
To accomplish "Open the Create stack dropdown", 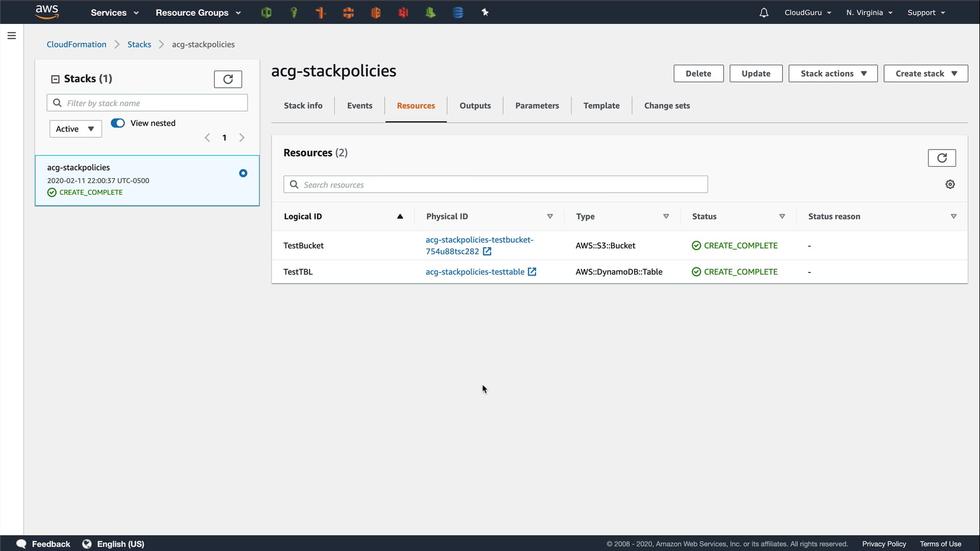I will click(x=925, y=73).
